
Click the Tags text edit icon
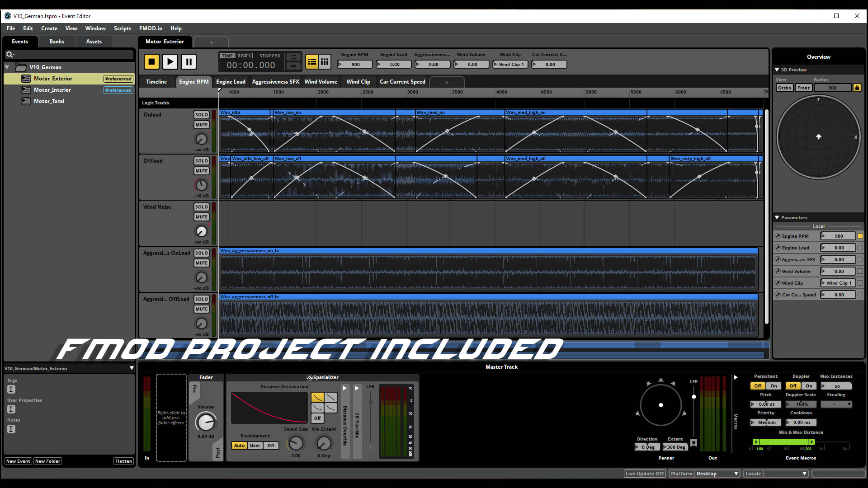pos(11,389)
